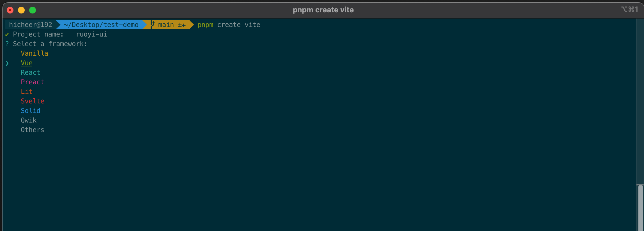The width and height of the screenshot is (644, 231).
Task: Click the git status plus-minus indicator
Action: click(182, 25)
